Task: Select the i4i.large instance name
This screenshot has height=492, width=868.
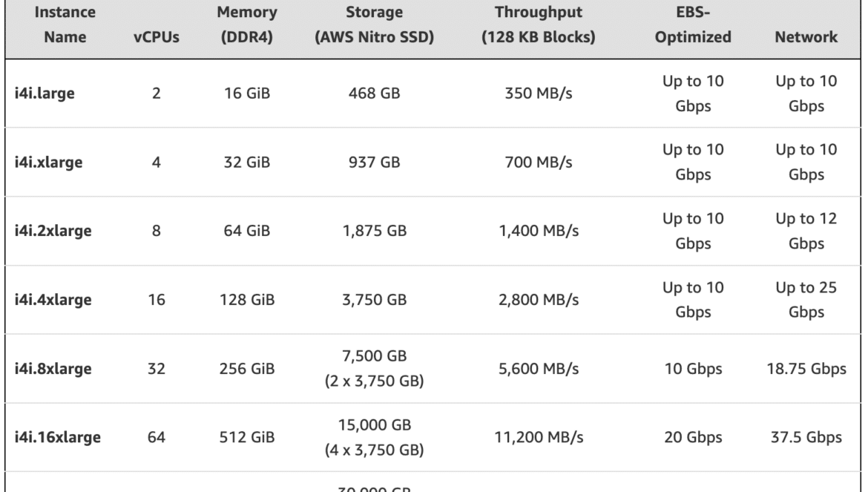Action: (x=45, y=93)
